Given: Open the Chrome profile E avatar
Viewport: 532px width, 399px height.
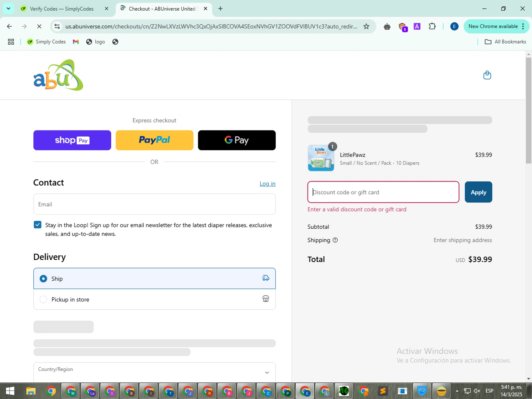Looking at the screenshot, I should [454, 26].
